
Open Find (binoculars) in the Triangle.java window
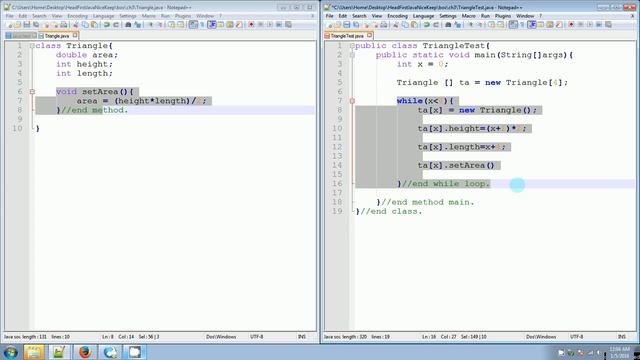coord(128,25)
